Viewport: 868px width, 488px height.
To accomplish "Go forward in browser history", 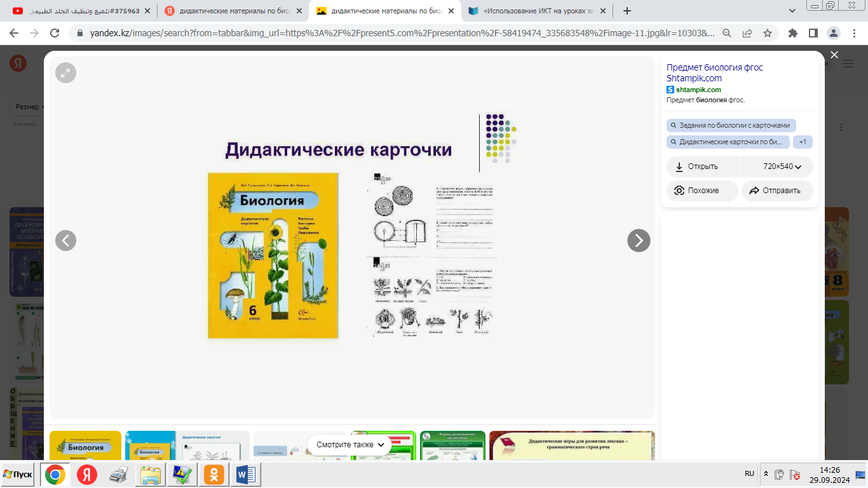I will coord(34,33).
